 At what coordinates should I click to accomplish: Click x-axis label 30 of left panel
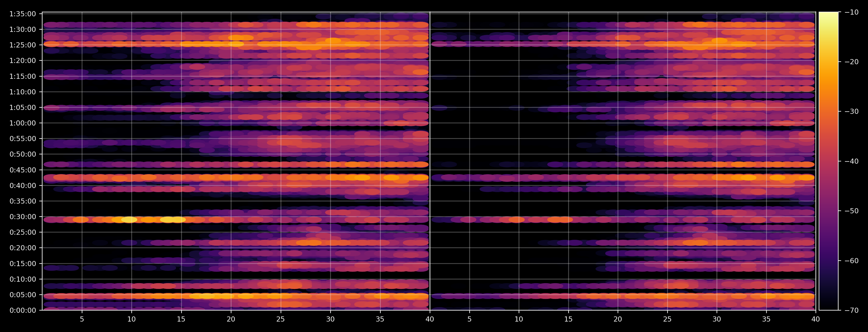330,319
